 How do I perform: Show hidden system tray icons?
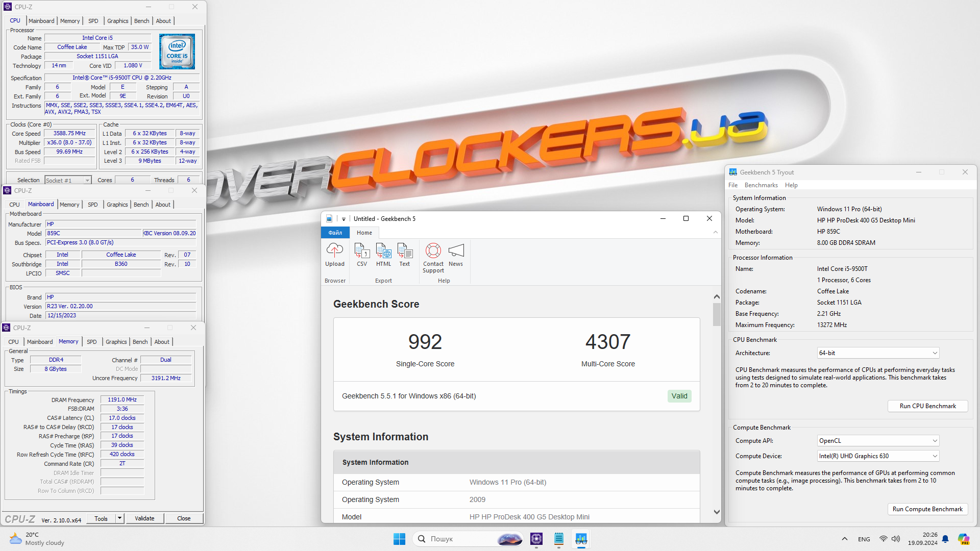(x=845, y=539)
